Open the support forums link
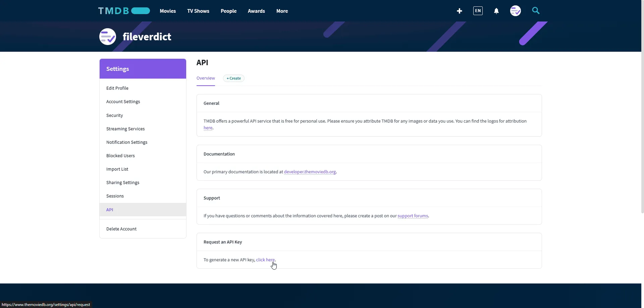Screen dimensions: 644x308 413,216
